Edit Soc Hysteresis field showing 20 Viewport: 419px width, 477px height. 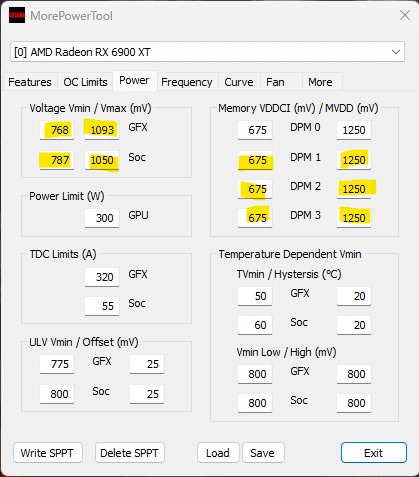(354, 325)
